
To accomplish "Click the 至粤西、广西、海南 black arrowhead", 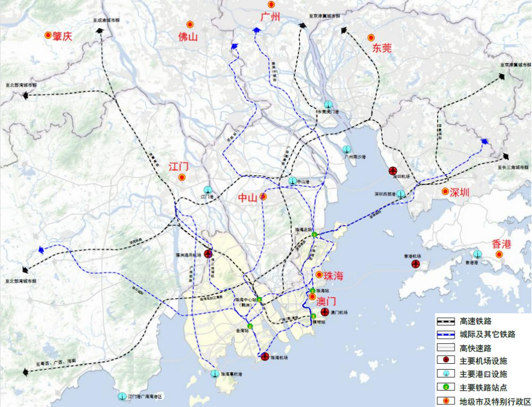I will (25, 372).
